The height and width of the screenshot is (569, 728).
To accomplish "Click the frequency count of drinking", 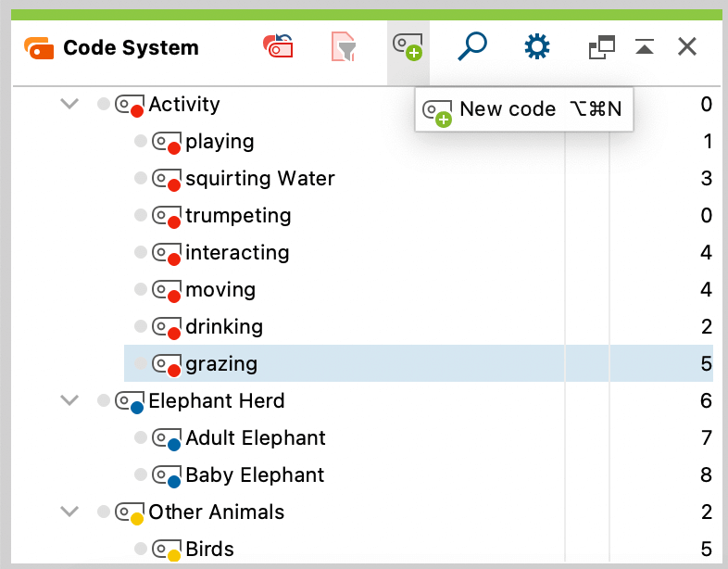I will point(706,326).
